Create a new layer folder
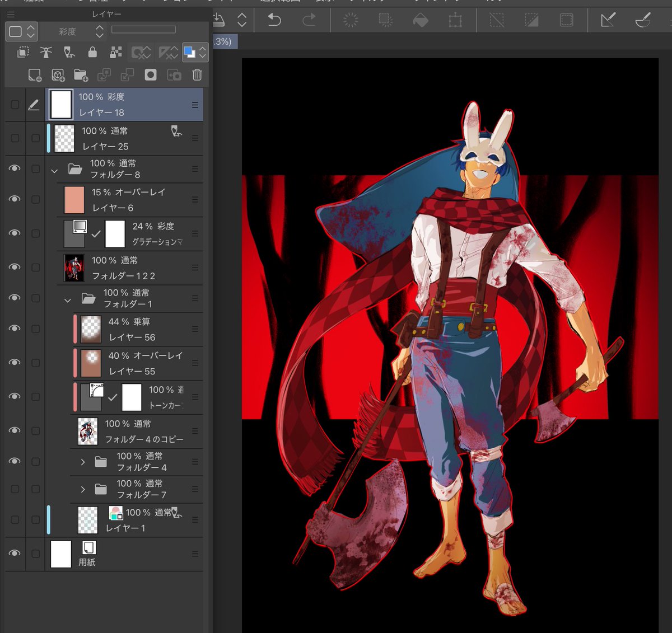The width and height of the screenshot is (672, 633). (x=81, y=75)
